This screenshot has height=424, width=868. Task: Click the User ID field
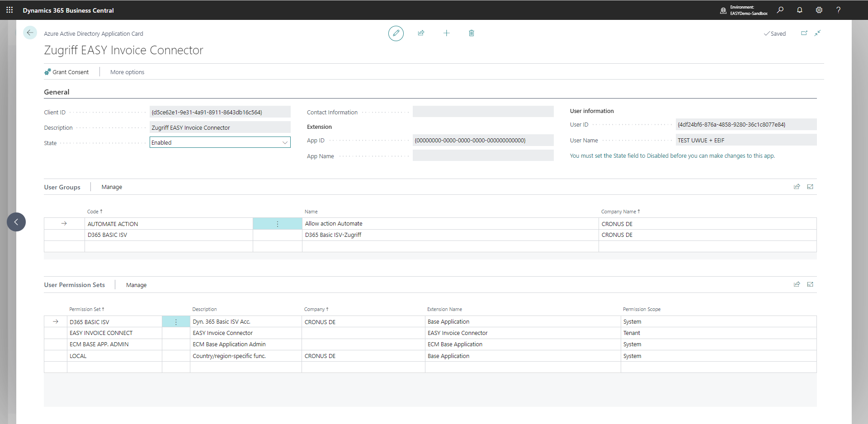[746, 124]
